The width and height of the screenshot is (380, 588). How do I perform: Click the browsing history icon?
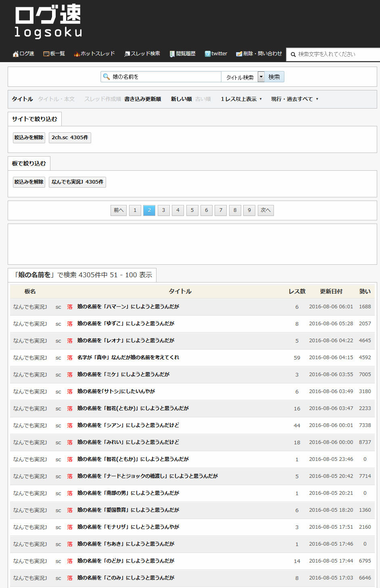click(x=172, y=54)
